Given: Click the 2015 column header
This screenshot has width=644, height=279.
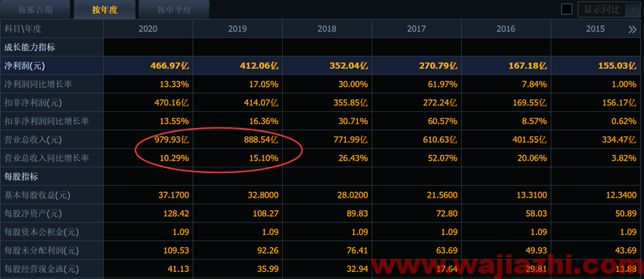Looking at the screenshot, I should (595, 29).
